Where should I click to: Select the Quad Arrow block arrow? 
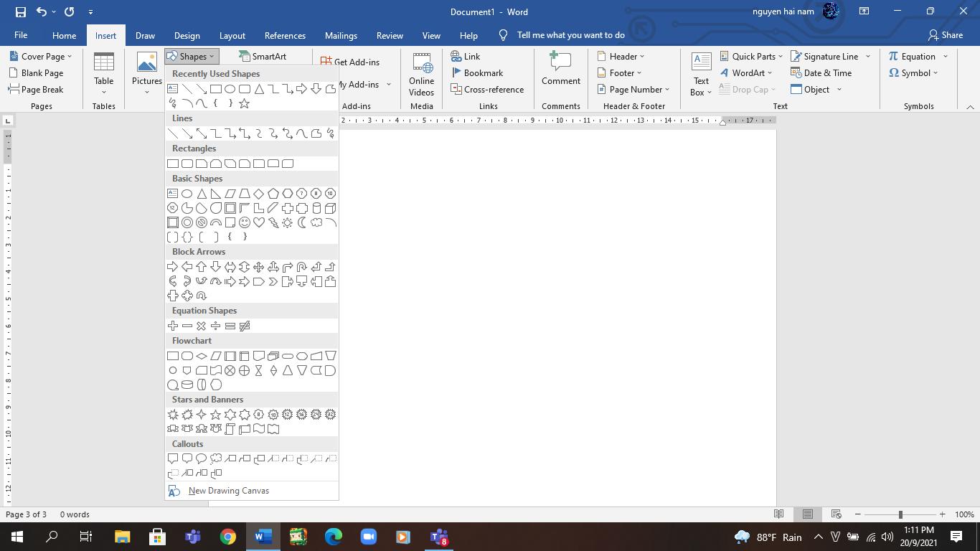[x=259, y=267]
